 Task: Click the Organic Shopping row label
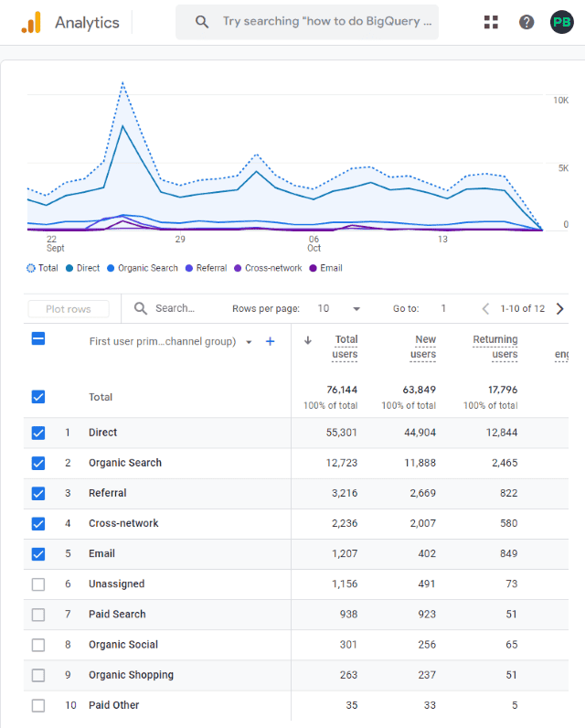click(x=132, y=675)
